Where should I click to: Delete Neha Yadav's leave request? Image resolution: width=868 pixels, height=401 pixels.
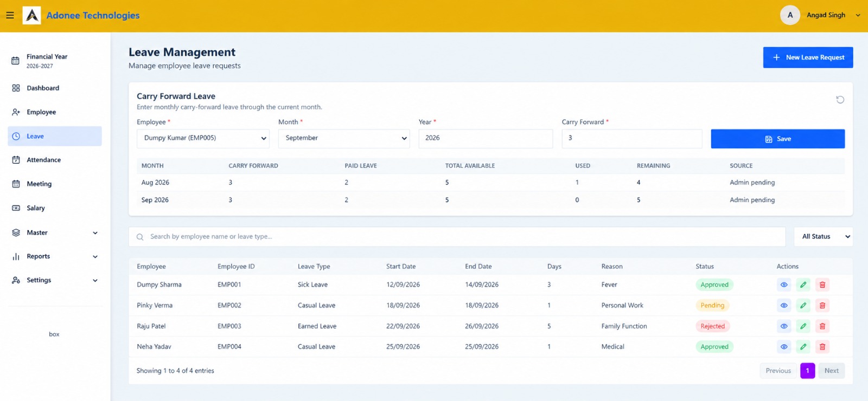[822, 347]
